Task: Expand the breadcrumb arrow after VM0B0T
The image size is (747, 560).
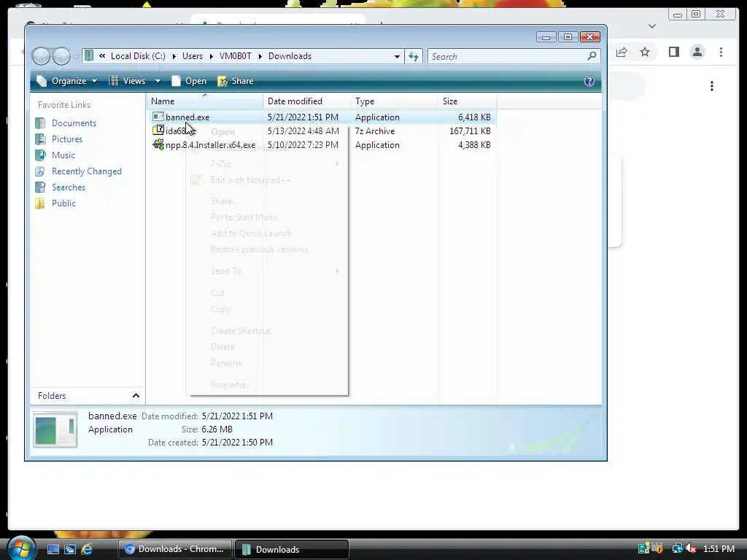Action: [x=260, y=56]
